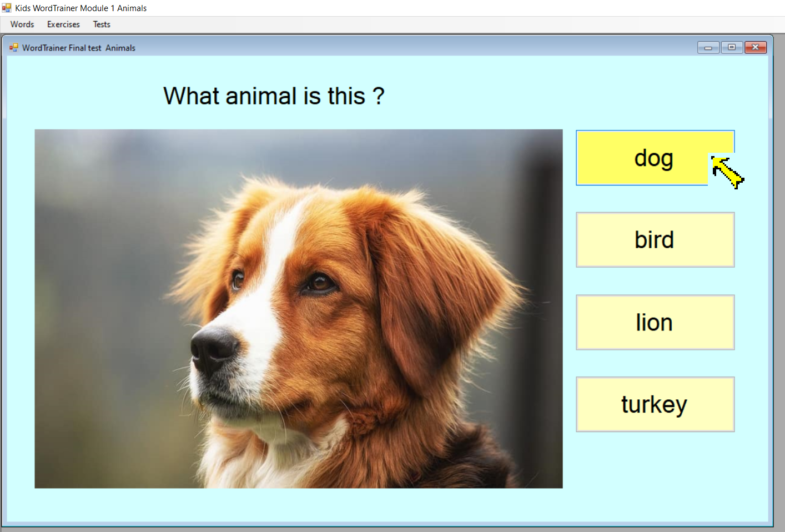The image size is (785, 532).
Task: Choose the "bird" answer button
Action: tap(655, 240)
